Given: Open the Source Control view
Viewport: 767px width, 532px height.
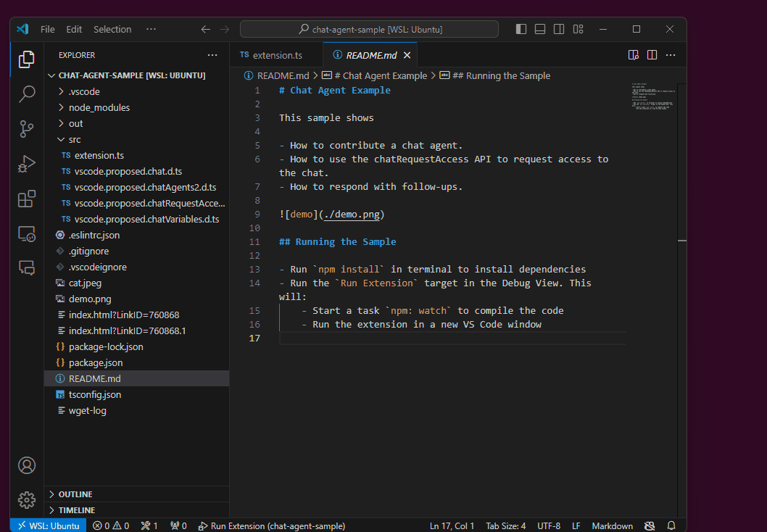Looking at the screenshot, I should (x=27, y=129).
